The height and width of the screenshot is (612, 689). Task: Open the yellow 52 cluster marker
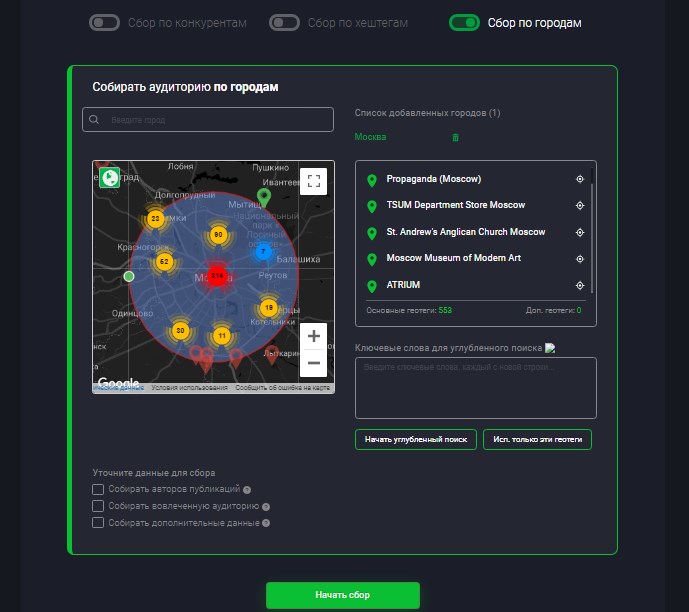tap(164, 261)
